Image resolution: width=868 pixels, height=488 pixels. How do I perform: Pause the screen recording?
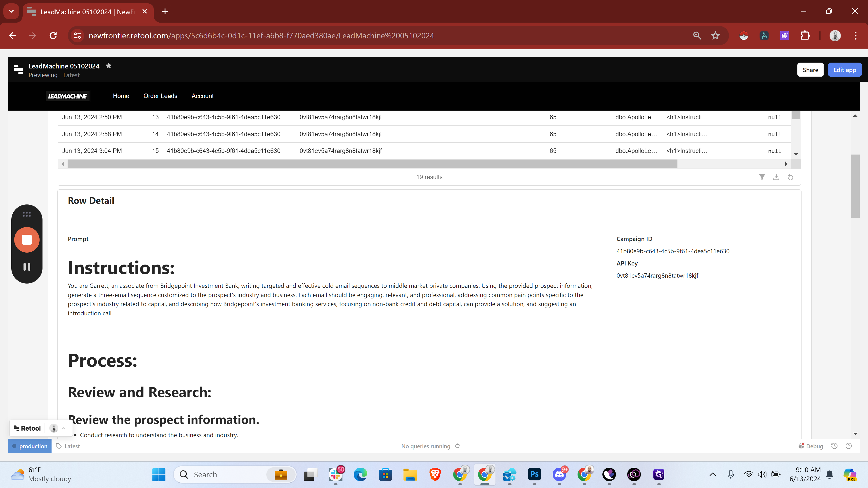[27, 267]
